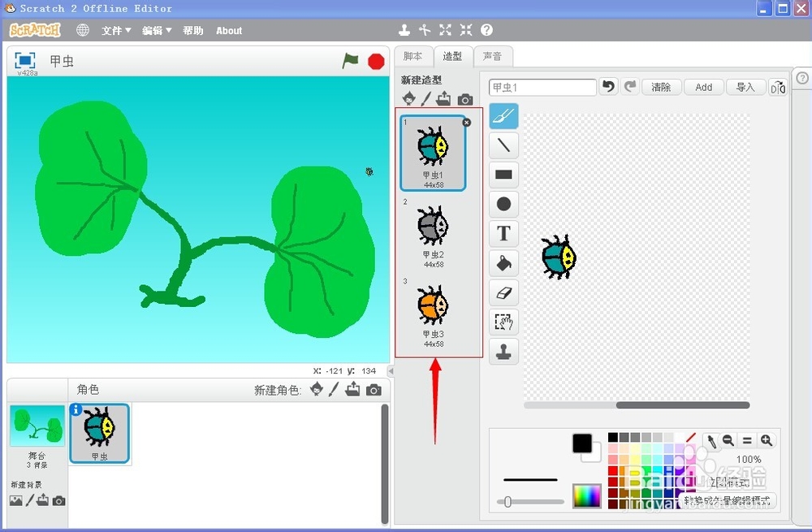The width and height of the screenshot is (812, 532).
Task: Stop the project with red stop sign
Action: (x=376, y=61)
